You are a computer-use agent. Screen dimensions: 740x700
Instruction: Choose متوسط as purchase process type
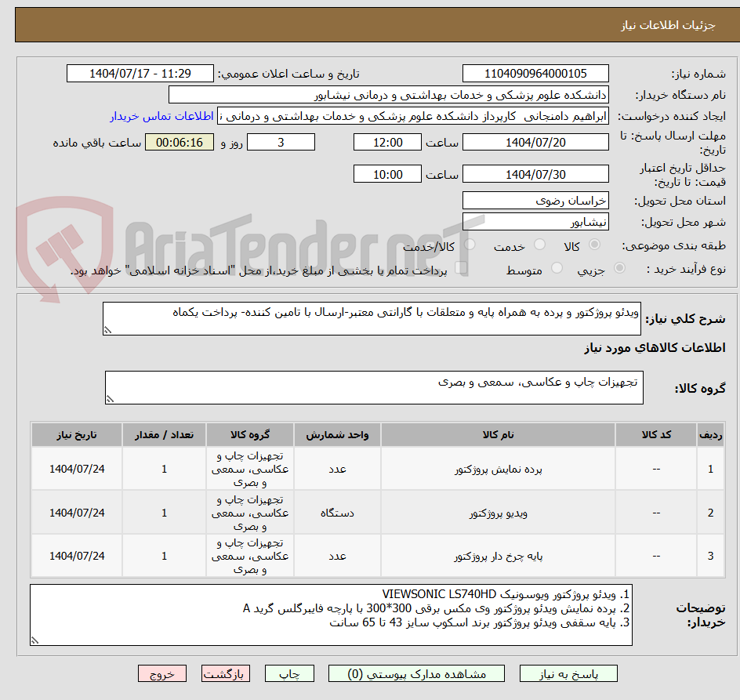click(557, 267)
